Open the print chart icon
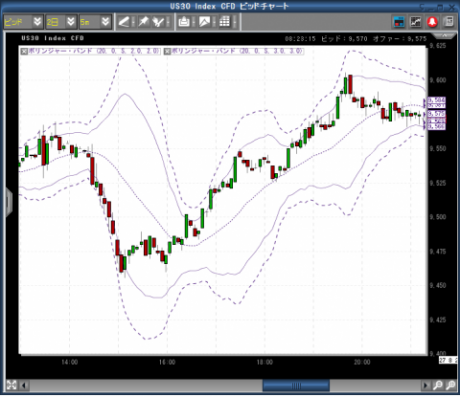460x397 pixels. pos(184,22)
